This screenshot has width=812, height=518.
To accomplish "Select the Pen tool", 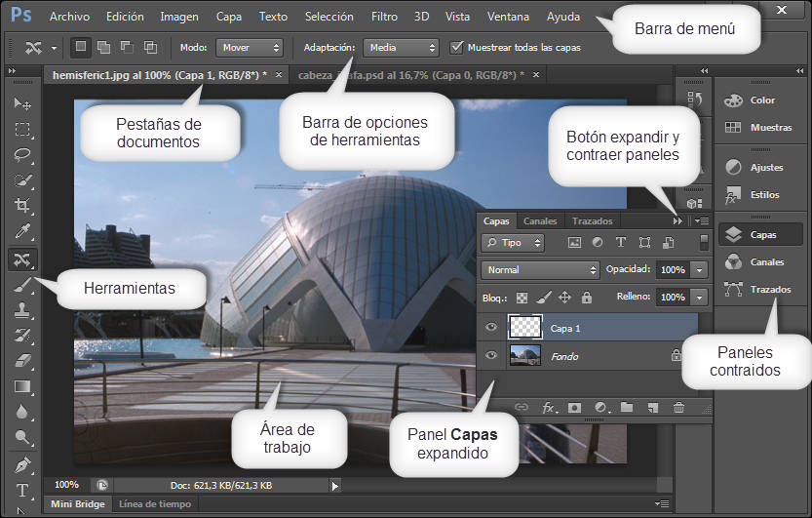I will (22, 464).
